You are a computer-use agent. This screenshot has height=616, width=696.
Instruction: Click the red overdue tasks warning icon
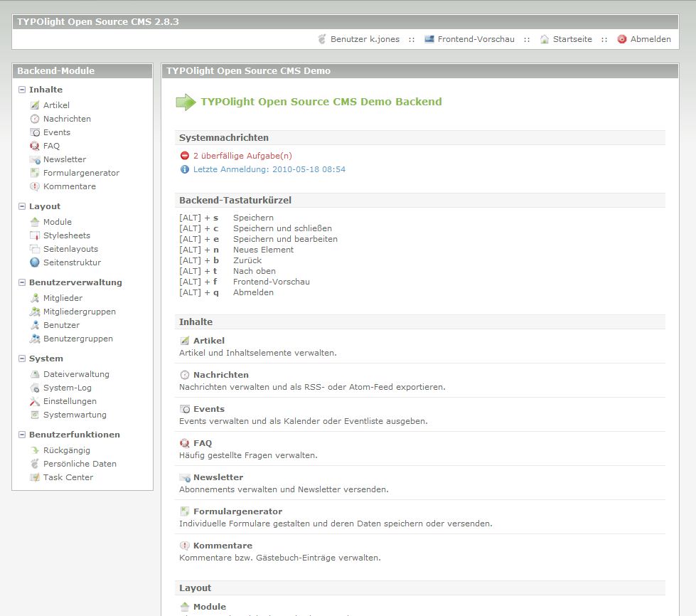pos(185,156)
